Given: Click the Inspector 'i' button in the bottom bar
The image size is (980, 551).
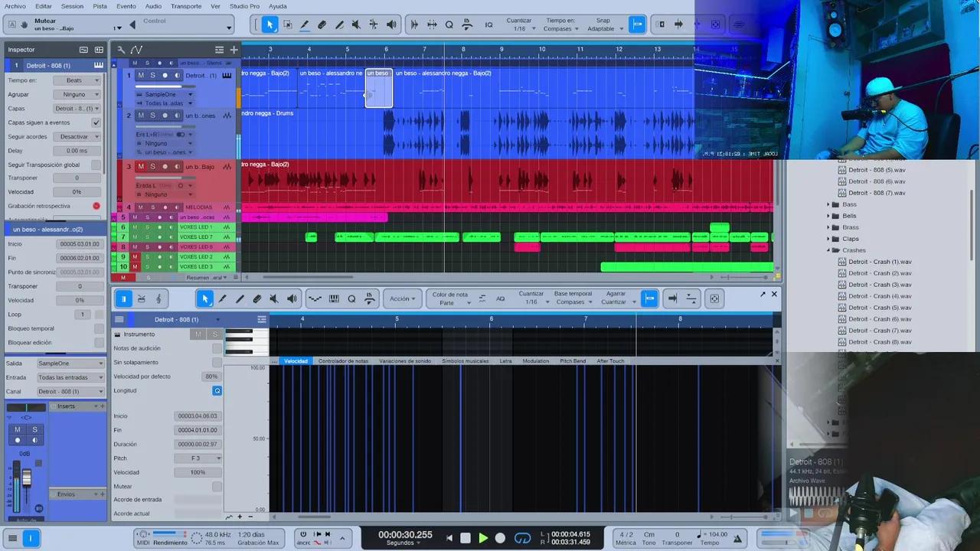Looking at the screenshot, I should tap(31, 538).
